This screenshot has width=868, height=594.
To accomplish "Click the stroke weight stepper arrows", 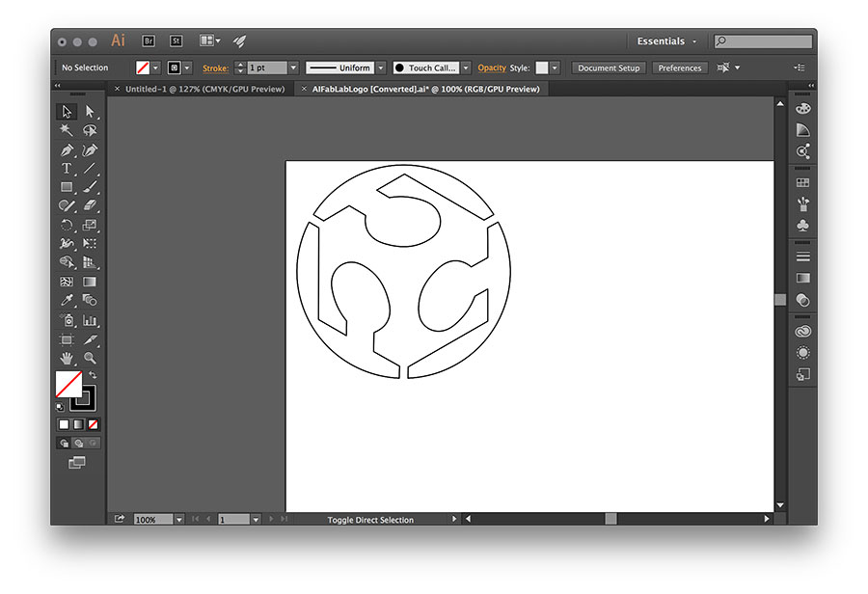I will click(x=240, y=67).
